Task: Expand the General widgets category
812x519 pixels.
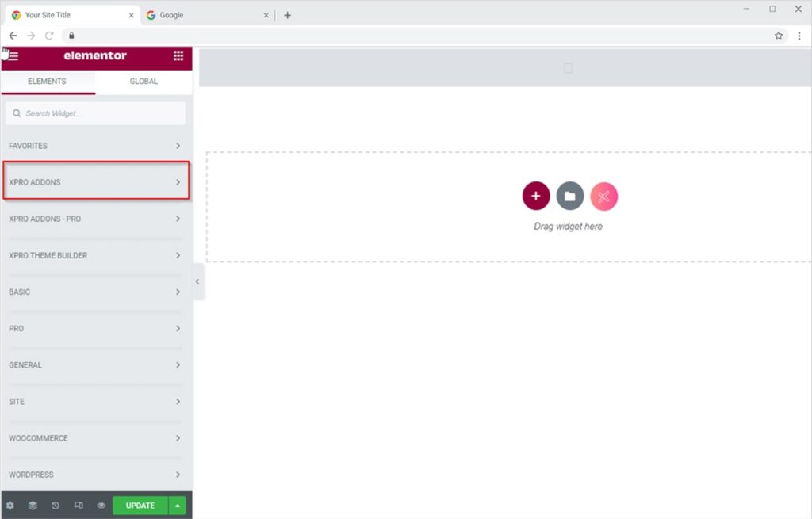Action: pos(95,365)
